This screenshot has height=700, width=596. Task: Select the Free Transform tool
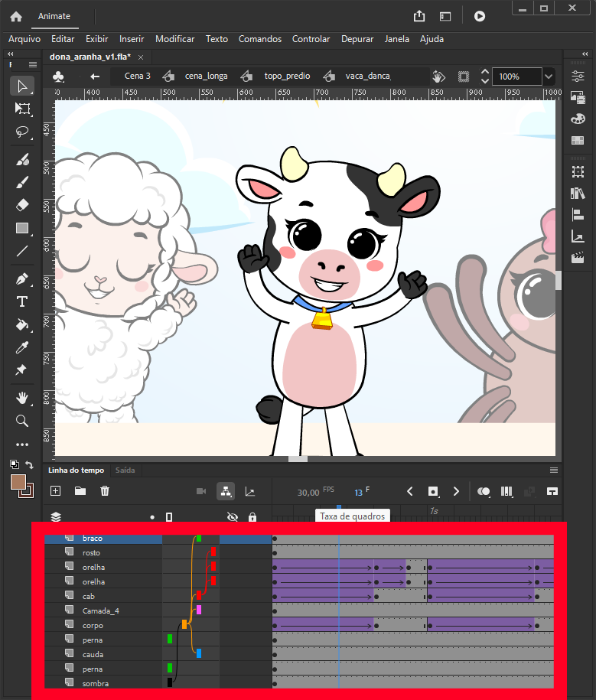tap(22, 109)
